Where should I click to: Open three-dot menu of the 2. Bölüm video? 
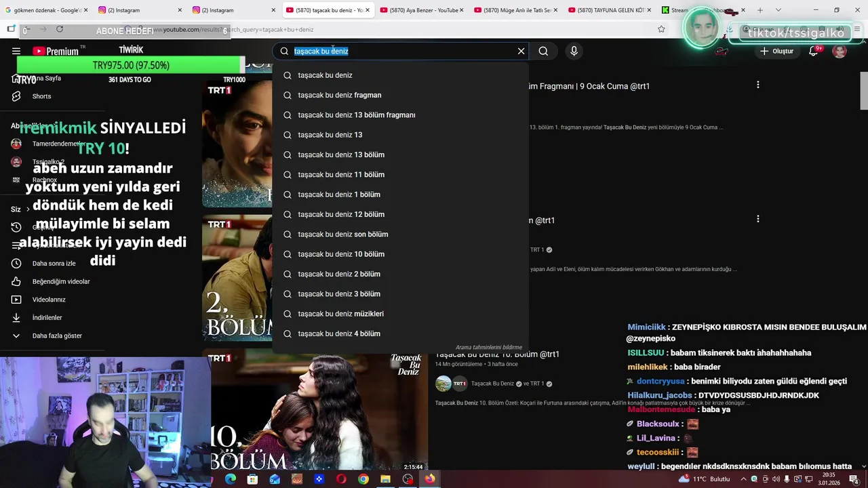coord(757,219)
